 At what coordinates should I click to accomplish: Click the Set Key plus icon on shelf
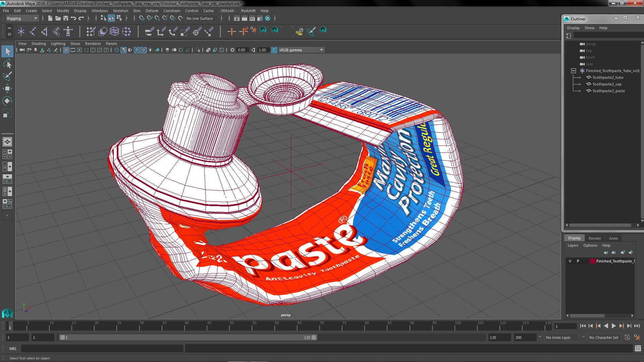(x=231, y=32)
